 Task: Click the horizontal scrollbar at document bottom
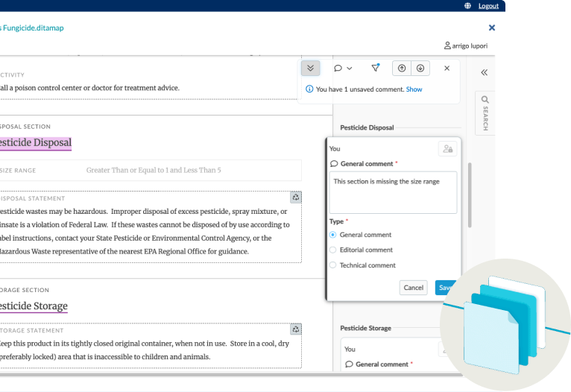231,375
